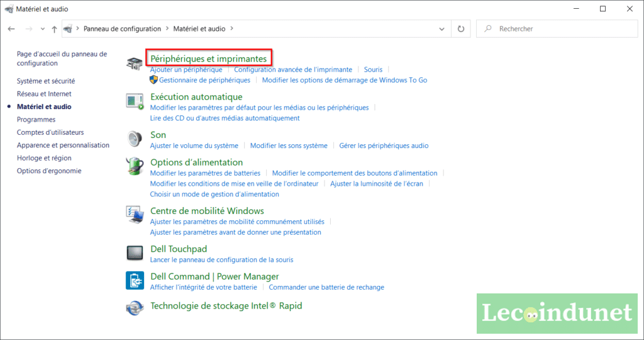Click the control panel icon in the address bar
The width and height of the screenshot is (644, 340).
tap(68, 29)
